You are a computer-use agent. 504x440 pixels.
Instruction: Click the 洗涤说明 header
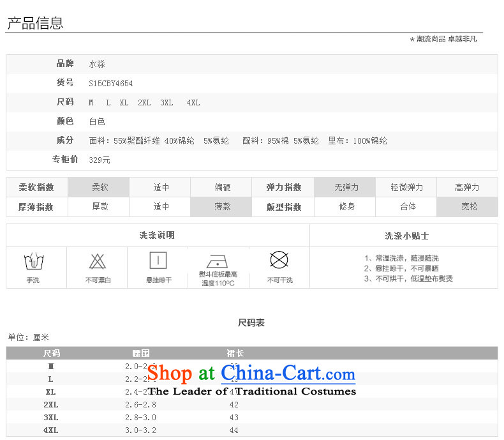click(157, 236)
